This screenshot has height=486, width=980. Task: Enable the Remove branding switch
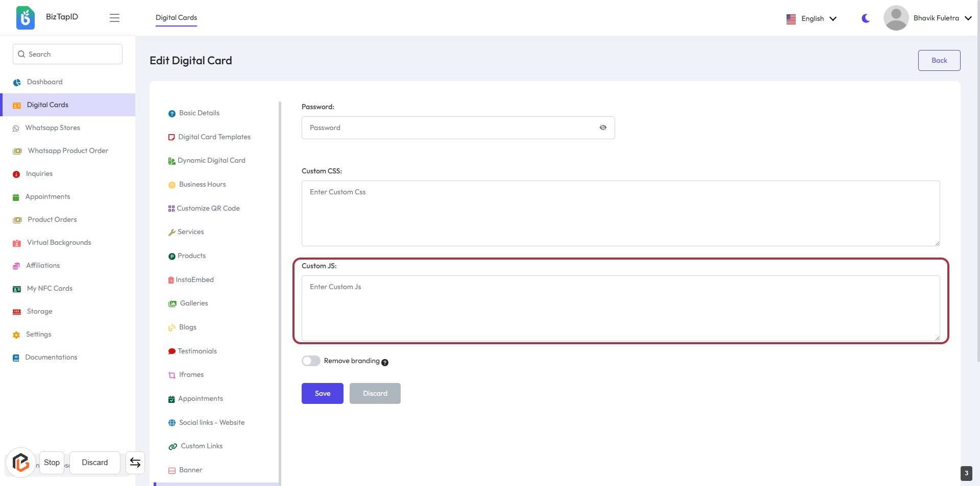point(311,361)
